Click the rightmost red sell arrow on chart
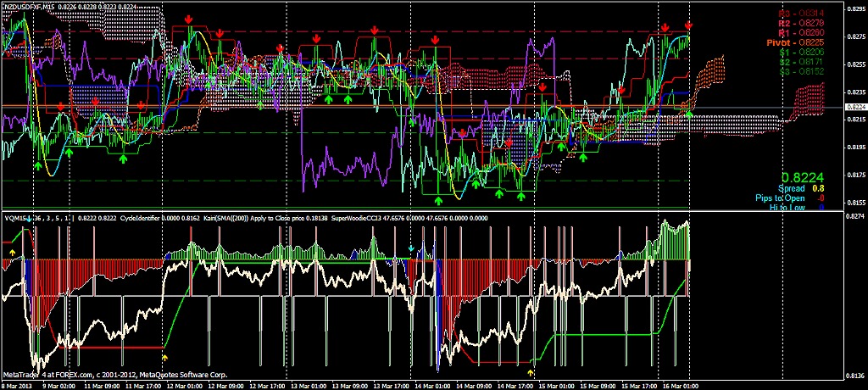The width and height of the screenshot is (868, 390). point(688,27)
